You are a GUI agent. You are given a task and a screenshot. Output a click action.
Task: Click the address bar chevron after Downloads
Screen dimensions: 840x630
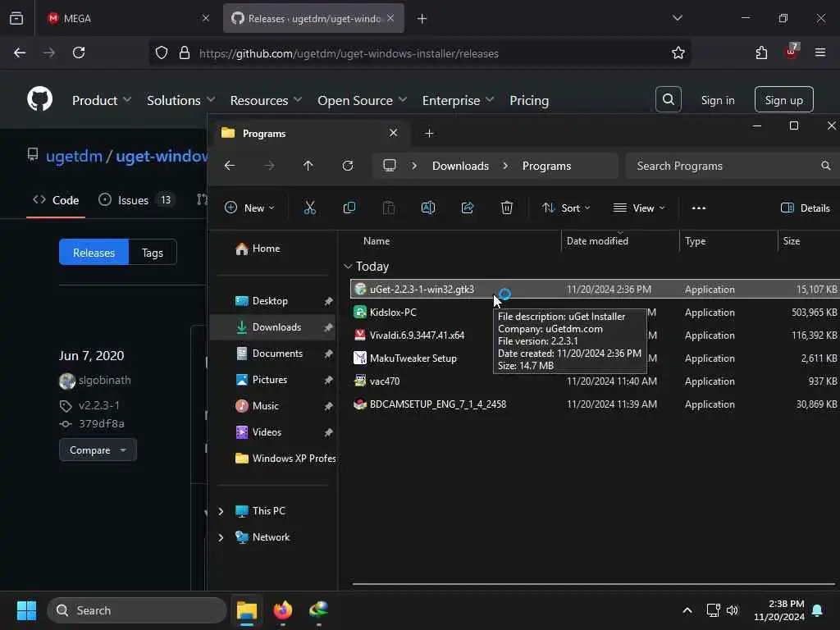pos(505,166)
